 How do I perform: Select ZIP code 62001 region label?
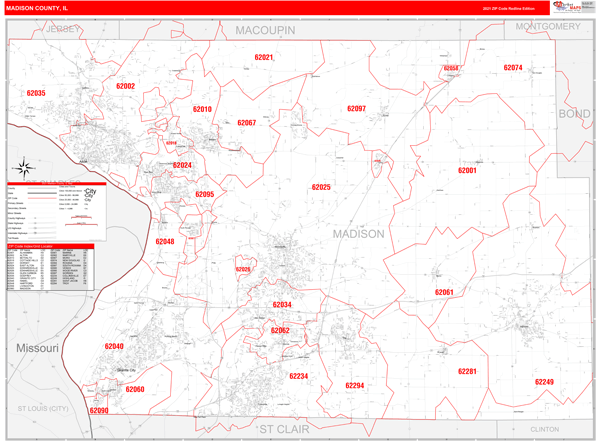click(467, 171)
